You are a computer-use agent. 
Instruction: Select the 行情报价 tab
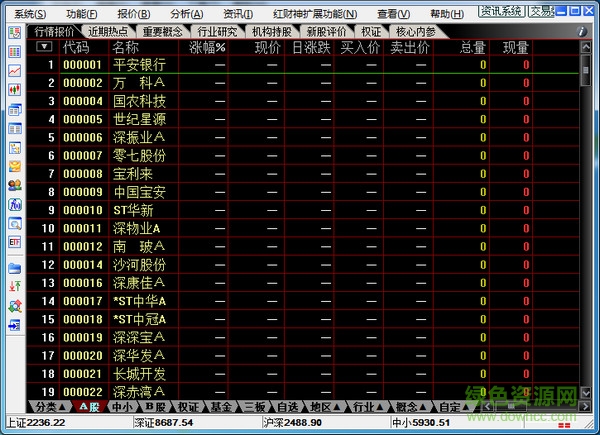click(54, 31)
